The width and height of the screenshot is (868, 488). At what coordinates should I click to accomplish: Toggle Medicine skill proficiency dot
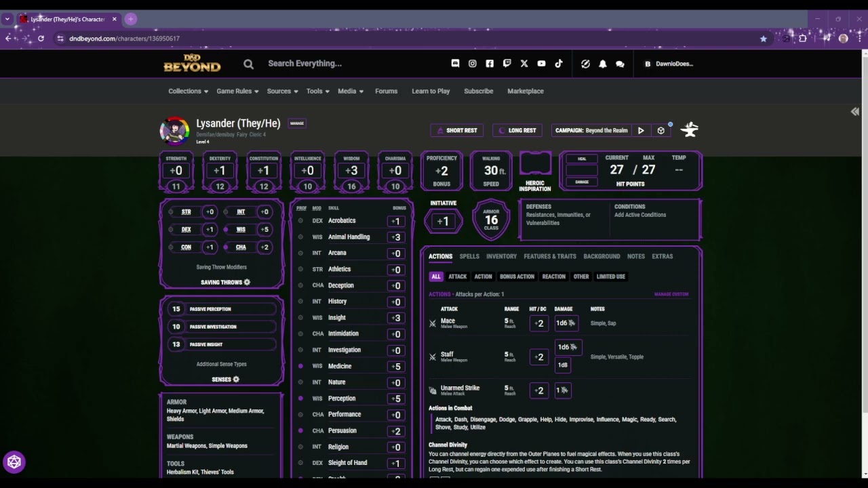point(300,366)
